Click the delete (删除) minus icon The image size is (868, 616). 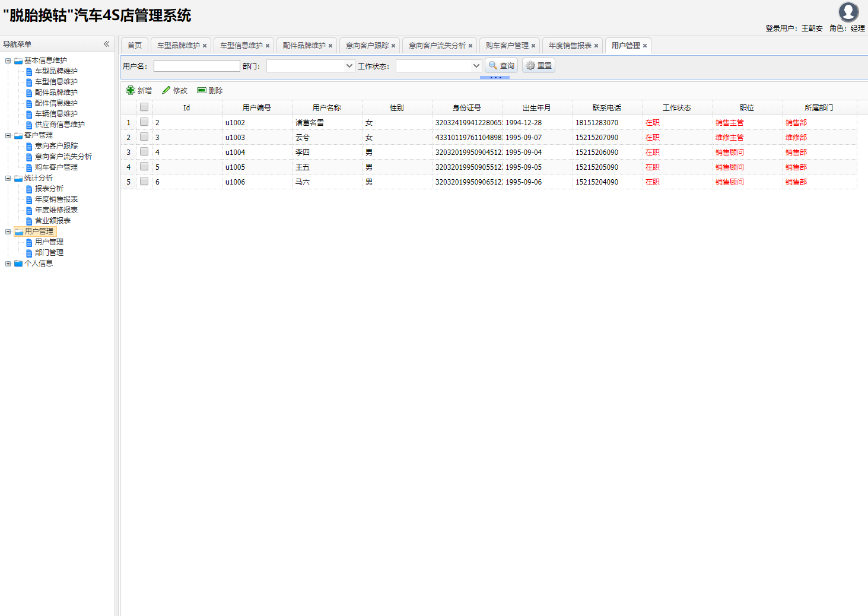(x=202, y=90)
